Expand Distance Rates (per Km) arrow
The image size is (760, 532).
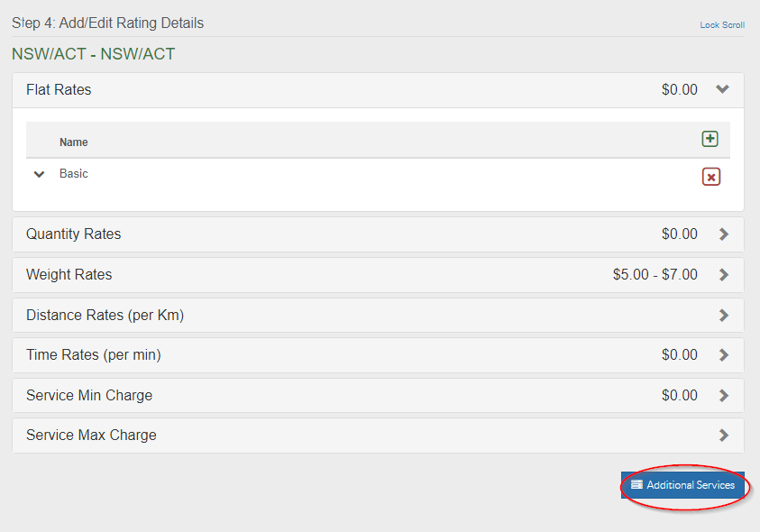(723, 316)
